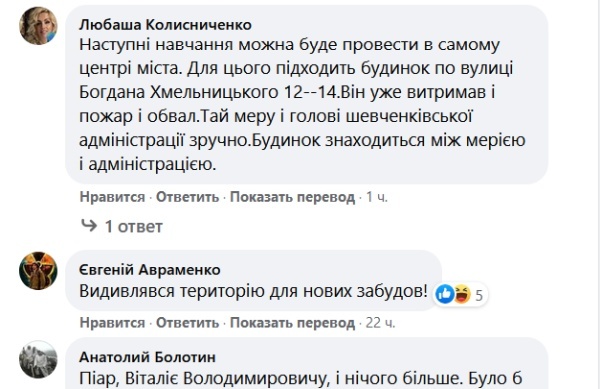Show translation of Євгеній's comment
The width and height of the screenshot is (600, 389).
(x=292, y=323)
